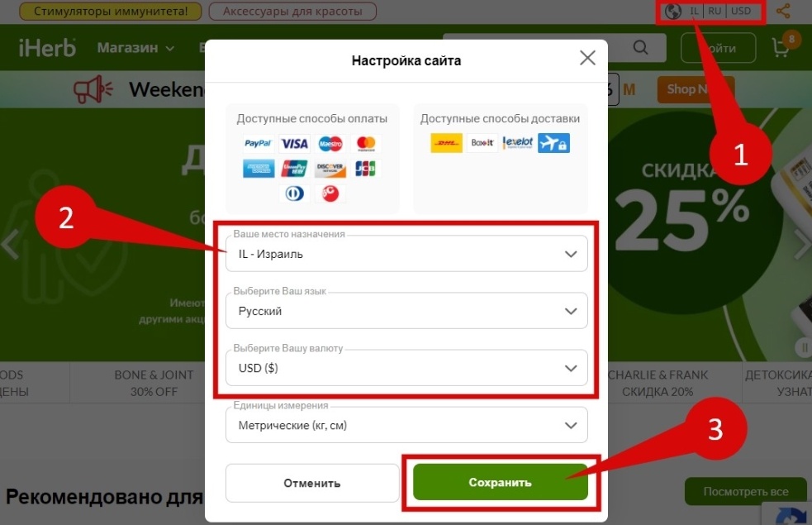The width and height of the screenshot is (812, 525).
Task: Open the destination dropdown showing IL - Израиль
Action: click(x=406, y=254)
